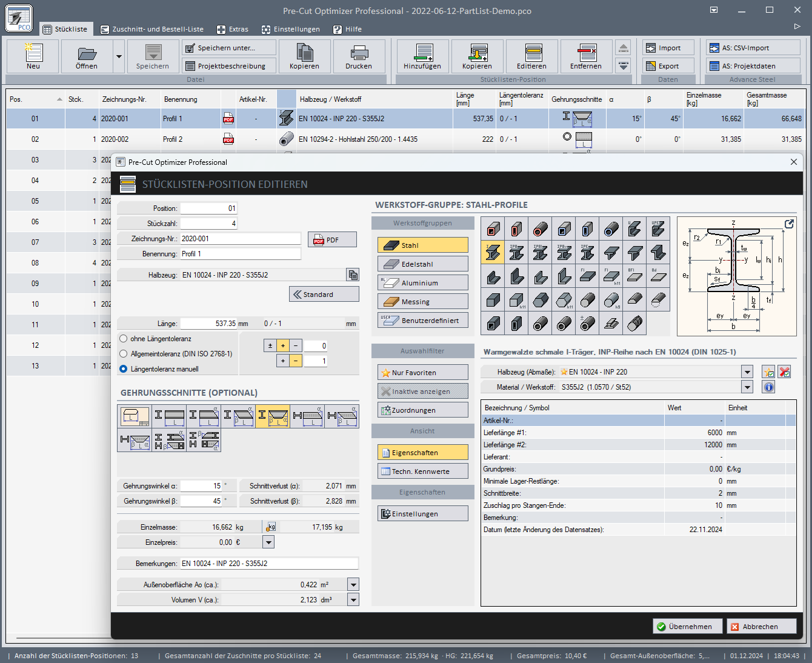Open the Einstellungen menu
Image resolution: width=812 pixels, height=663 pixels.
[291, 29]
